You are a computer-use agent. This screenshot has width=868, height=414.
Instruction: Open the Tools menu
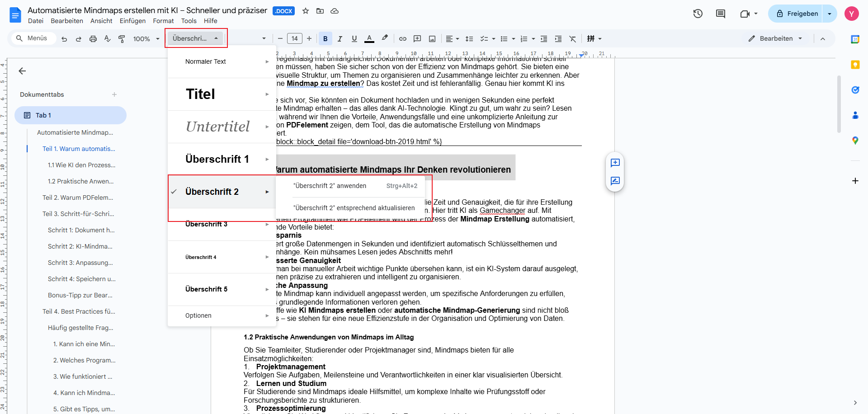click(189, 21)
